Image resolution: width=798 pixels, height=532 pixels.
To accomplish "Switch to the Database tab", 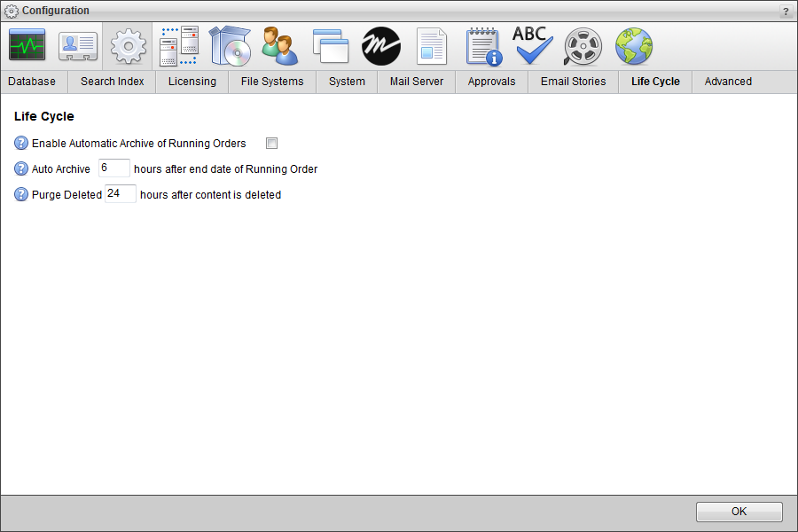I will 32,81.
